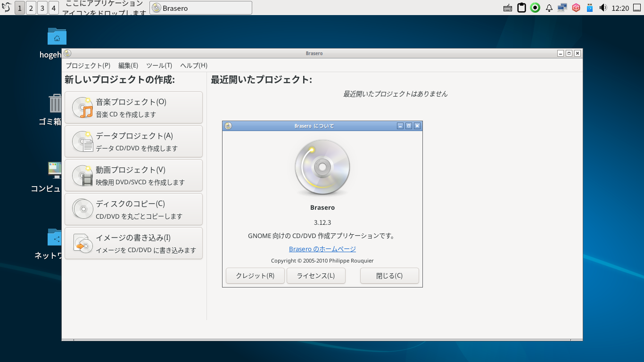
Task: Click the show desktop icon at panel end
Action: (637, 8)
